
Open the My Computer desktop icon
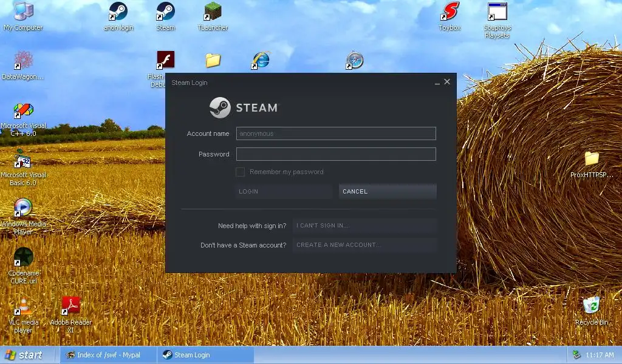pos(24,11)
